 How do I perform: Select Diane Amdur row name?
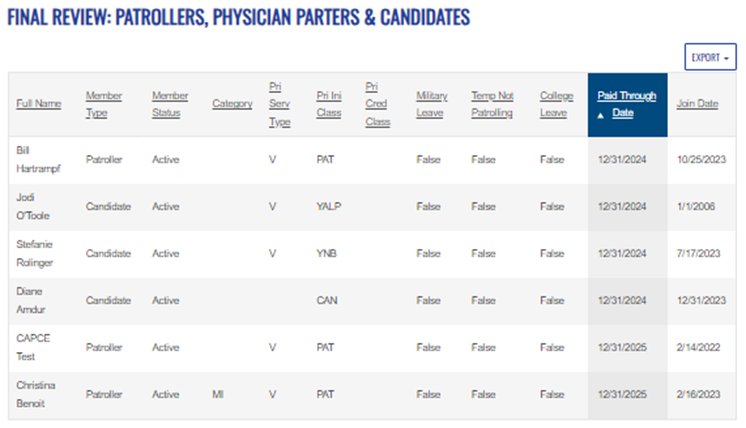point(31,300)
